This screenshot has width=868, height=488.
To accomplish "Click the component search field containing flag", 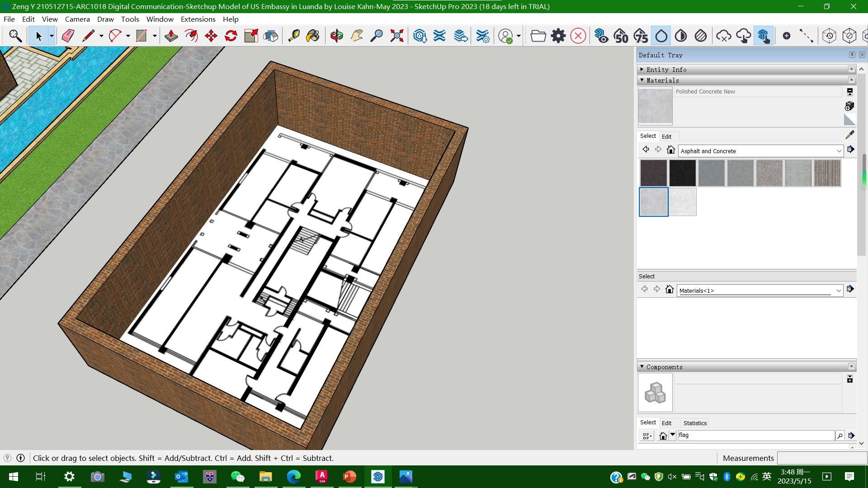I will [x=755, y=435].
